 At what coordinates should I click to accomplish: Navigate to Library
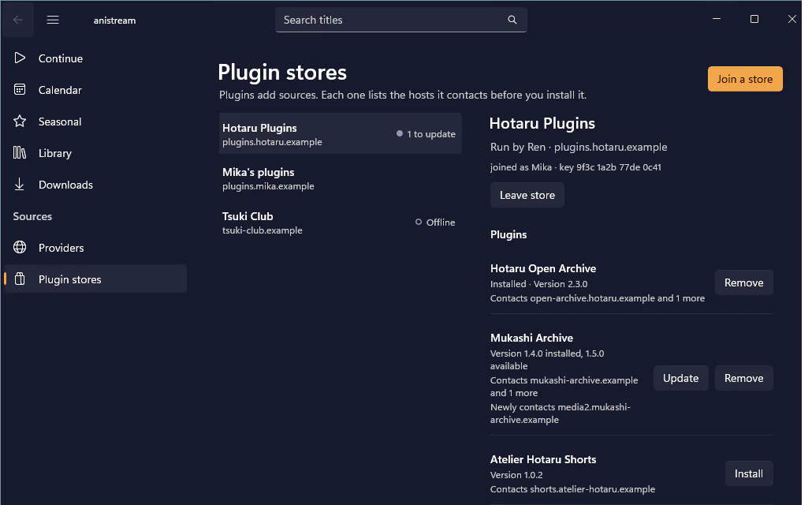[x=95, y=153]
